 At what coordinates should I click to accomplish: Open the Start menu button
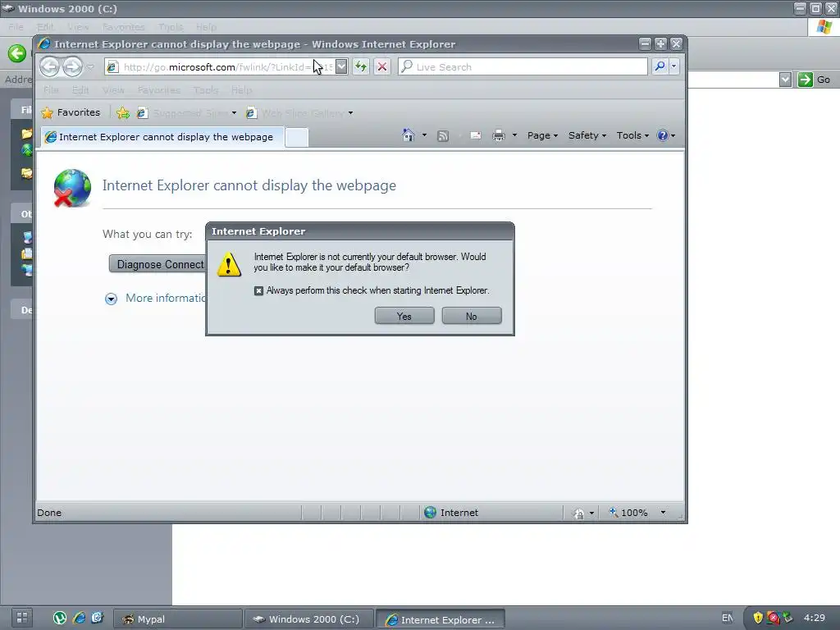point(22,618)
